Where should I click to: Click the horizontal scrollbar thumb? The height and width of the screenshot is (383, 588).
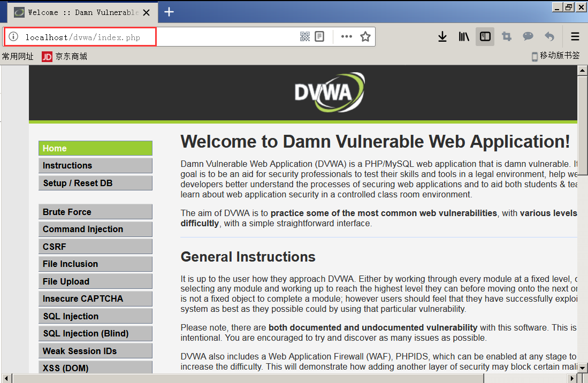[x=248, y=378]
